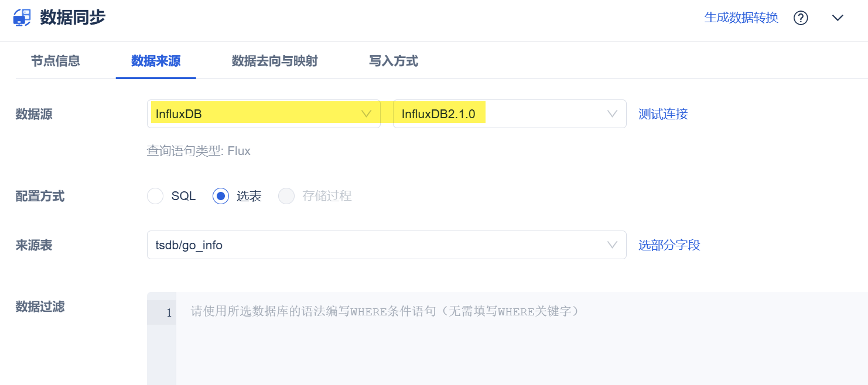Viewport: 868px width, 385px height.
Task: Click line number 1 in editor gutter
Action: coord(169,313)
